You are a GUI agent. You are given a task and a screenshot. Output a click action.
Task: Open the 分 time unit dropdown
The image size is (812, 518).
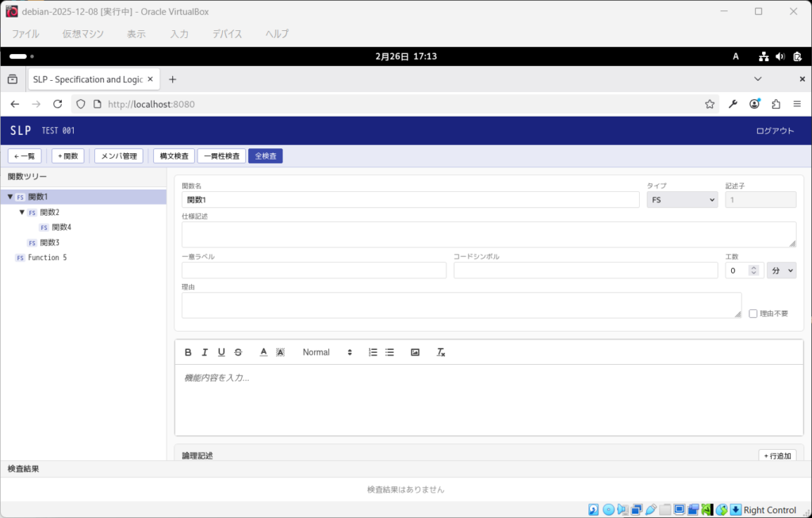pyautogui.click(x=780, y=271)
